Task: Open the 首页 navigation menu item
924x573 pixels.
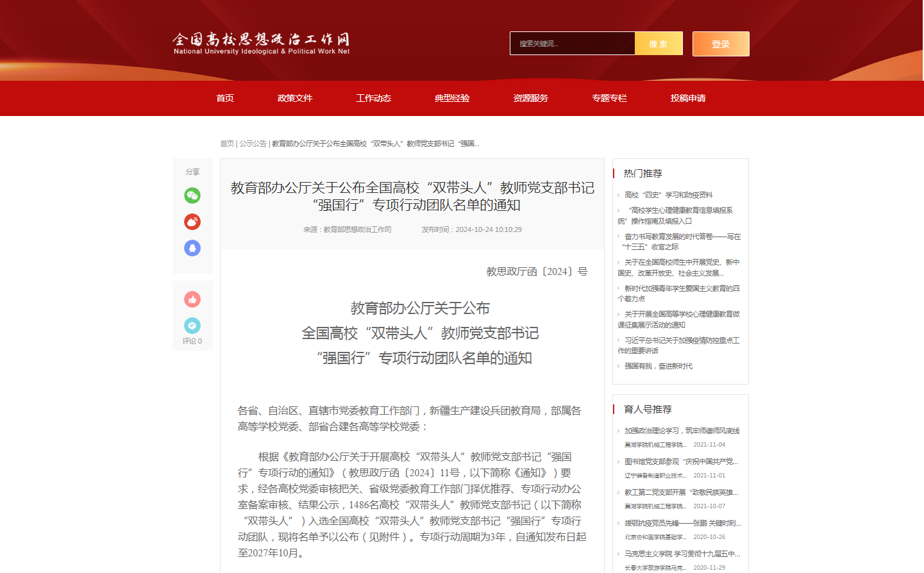Action: click(x=225, y=98)
